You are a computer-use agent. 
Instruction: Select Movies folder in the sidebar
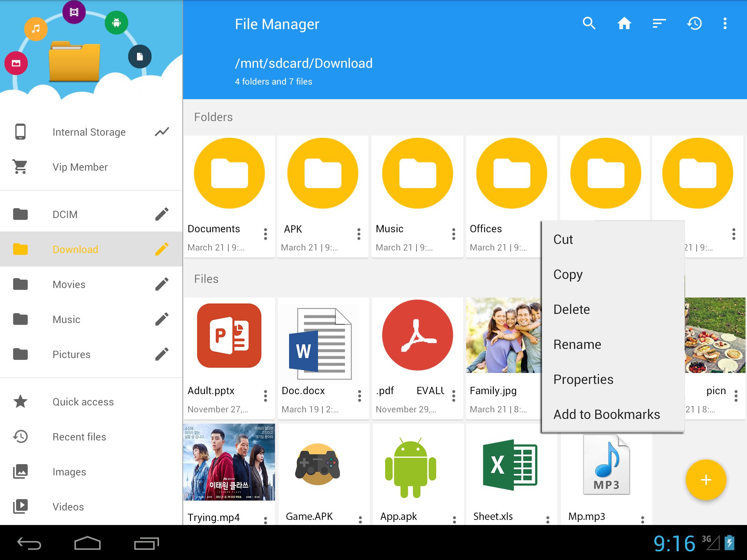click(x=91, y=284)
